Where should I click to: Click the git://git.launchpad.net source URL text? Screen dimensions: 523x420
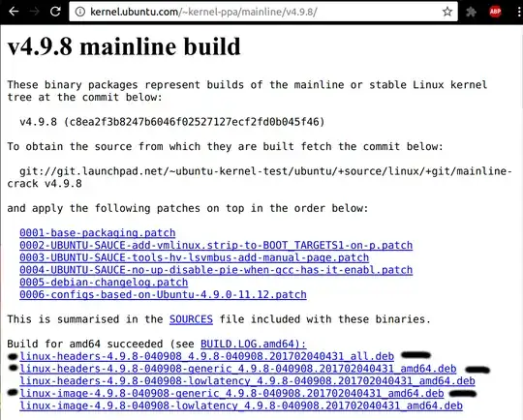[260, 177]
